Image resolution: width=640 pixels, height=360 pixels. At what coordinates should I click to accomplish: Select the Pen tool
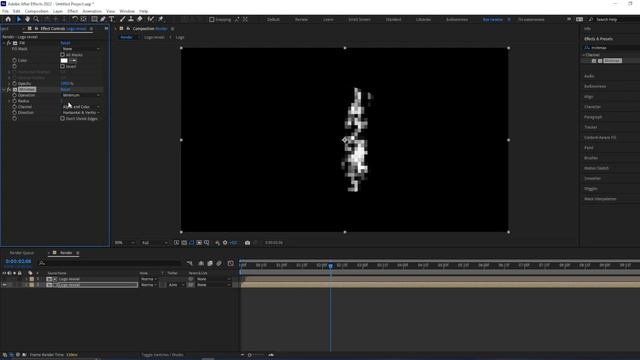(x=103, y=19)
